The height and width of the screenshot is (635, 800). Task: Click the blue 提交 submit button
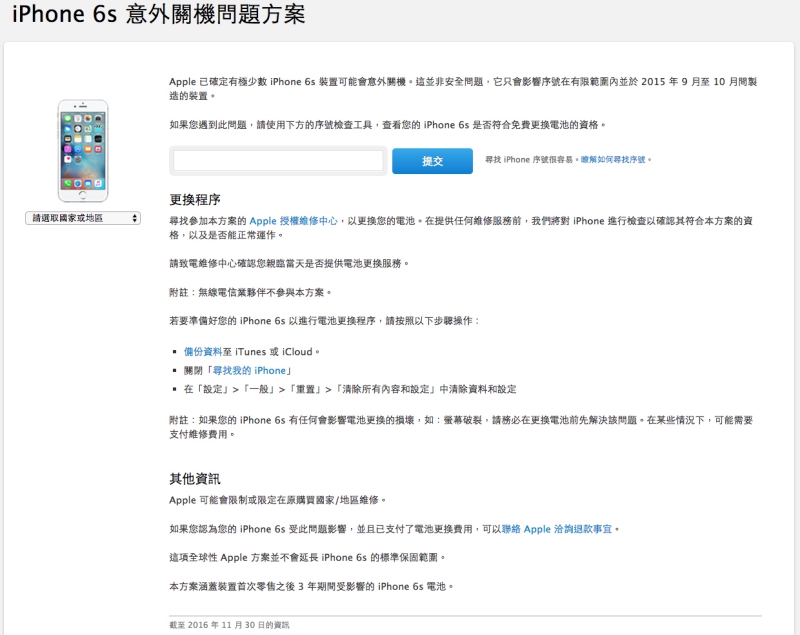click(x=432, y=161)
